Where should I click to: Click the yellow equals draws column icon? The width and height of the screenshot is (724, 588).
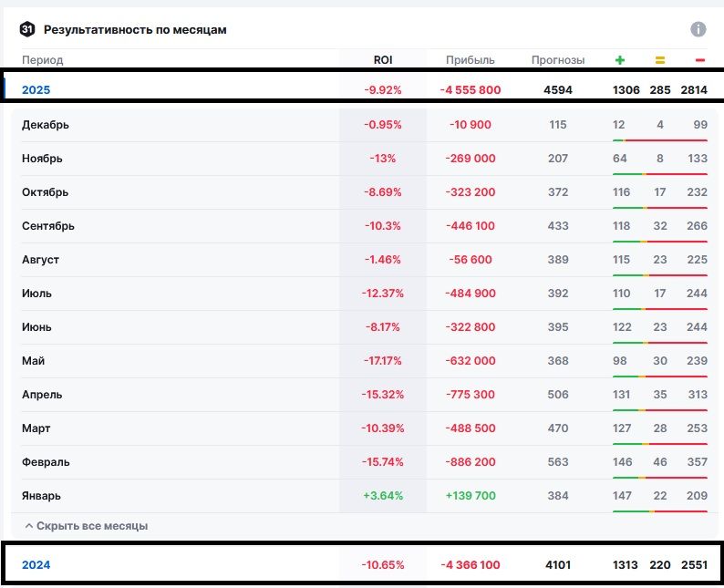pyautogui.click(x=660, y=60)
